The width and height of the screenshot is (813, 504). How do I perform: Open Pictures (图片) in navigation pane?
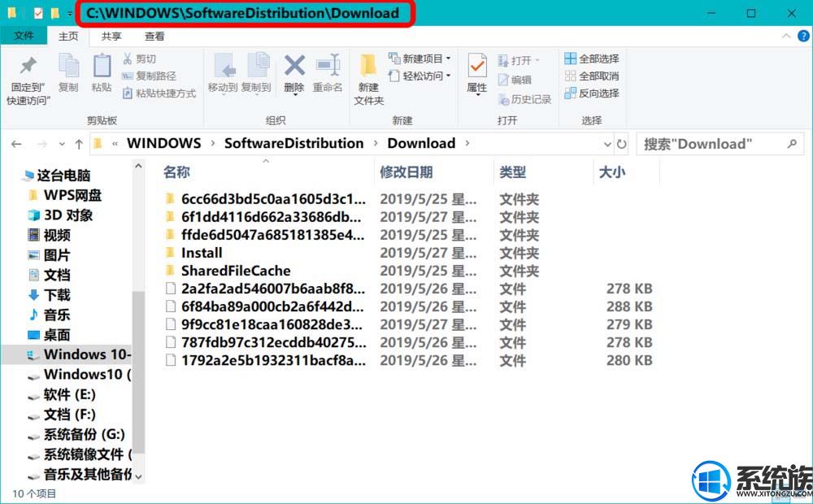[50, 255]
